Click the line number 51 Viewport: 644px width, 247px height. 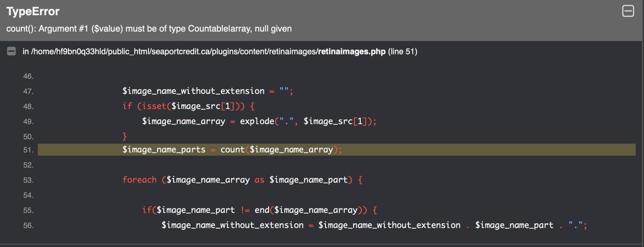[28, 150]
